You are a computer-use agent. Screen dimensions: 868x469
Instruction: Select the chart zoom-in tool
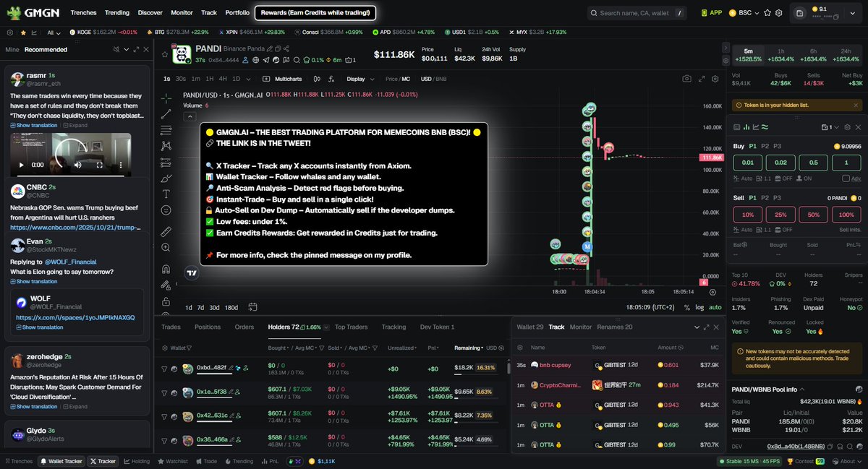click(166, 247)
